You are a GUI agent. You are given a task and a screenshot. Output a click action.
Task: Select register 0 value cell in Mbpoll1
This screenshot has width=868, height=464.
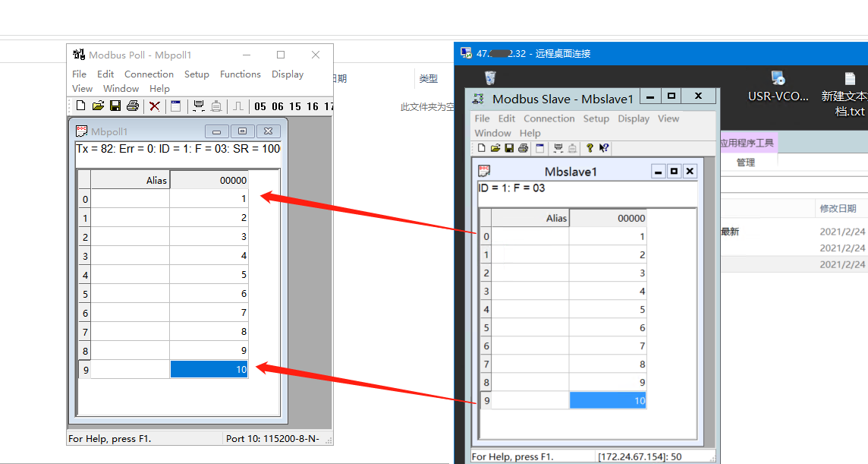pos(209,199)
